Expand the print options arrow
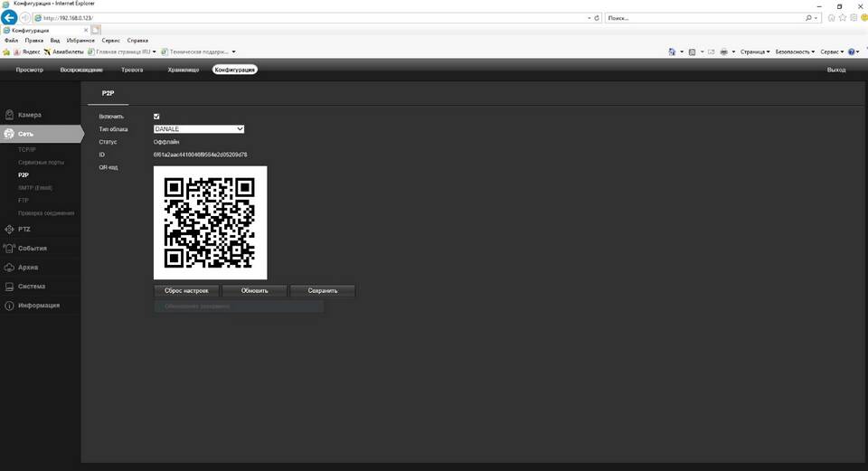 [x=733, y=52]
